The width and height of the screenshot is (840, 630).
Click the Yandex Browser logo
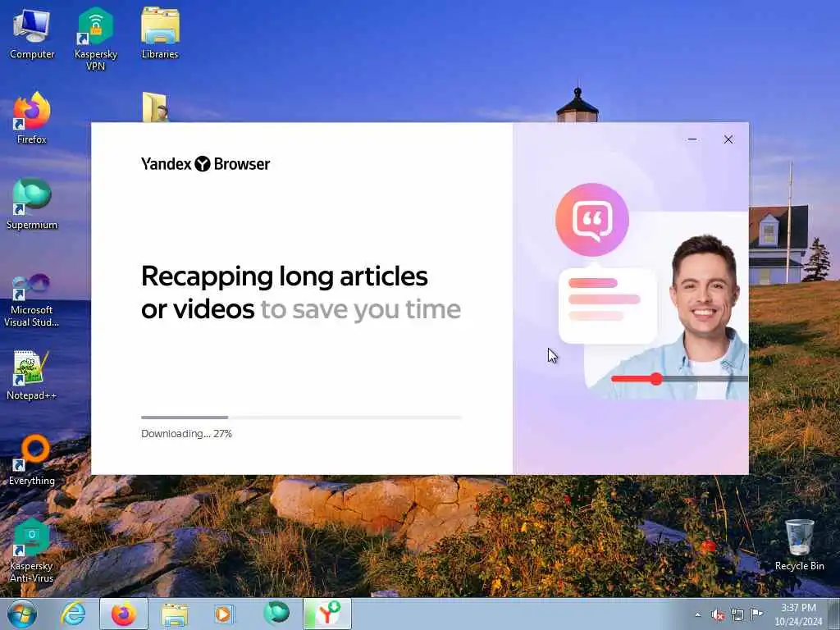click(205, 163)
